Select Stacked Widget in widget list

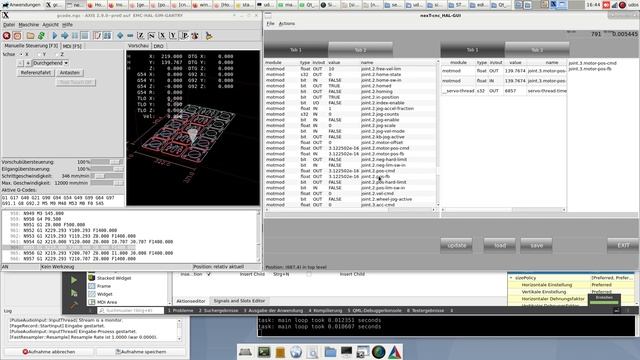(x=114, y=278)
